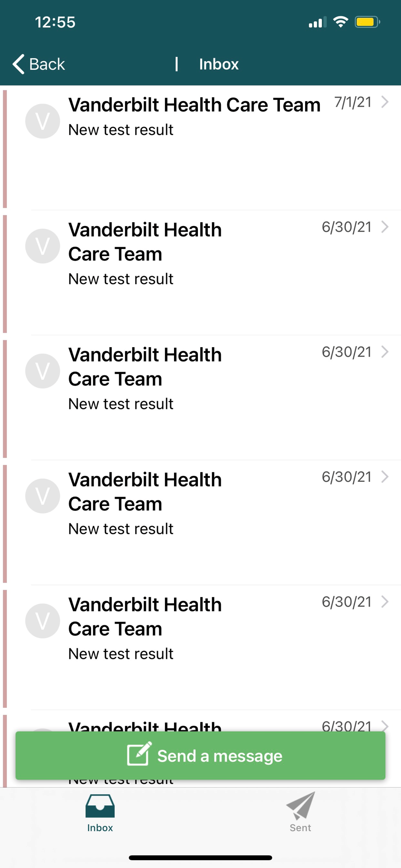Screen dimensions: 401x868
Task: Open the first 6/30/21 message chevron
Action: (385, 227)
